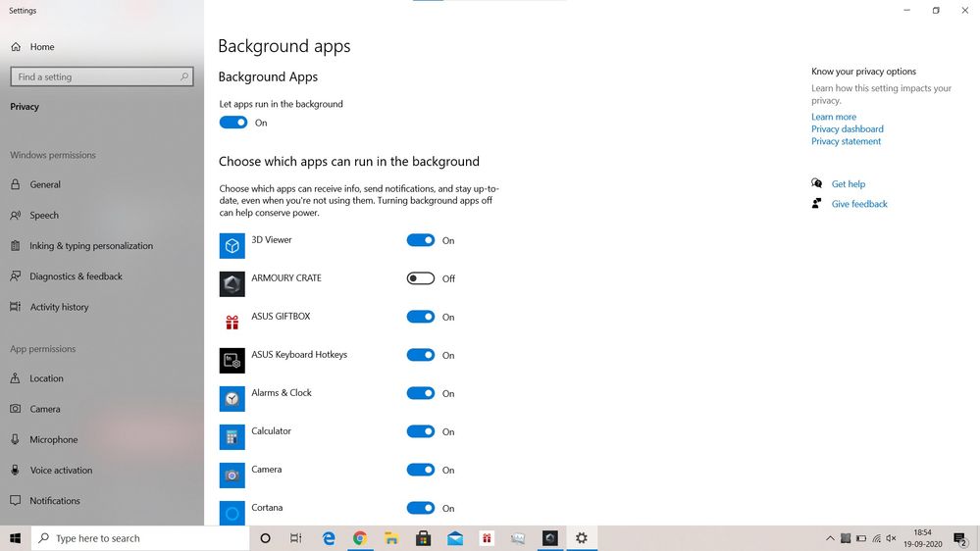980x551 pixels.
Task: Click the ASUS GIFTBOX app icon
Action: [x=232, y=322]
